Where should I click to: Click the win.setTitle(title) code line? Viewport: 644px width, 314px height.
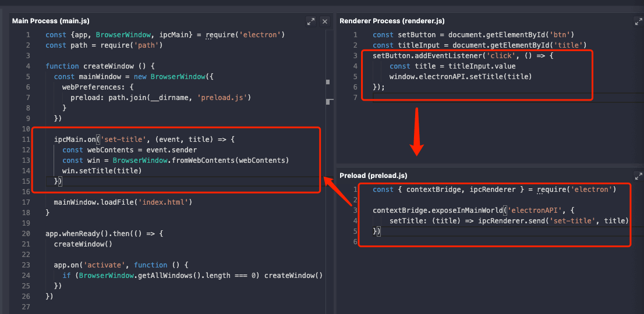click(x=101, y=171)
